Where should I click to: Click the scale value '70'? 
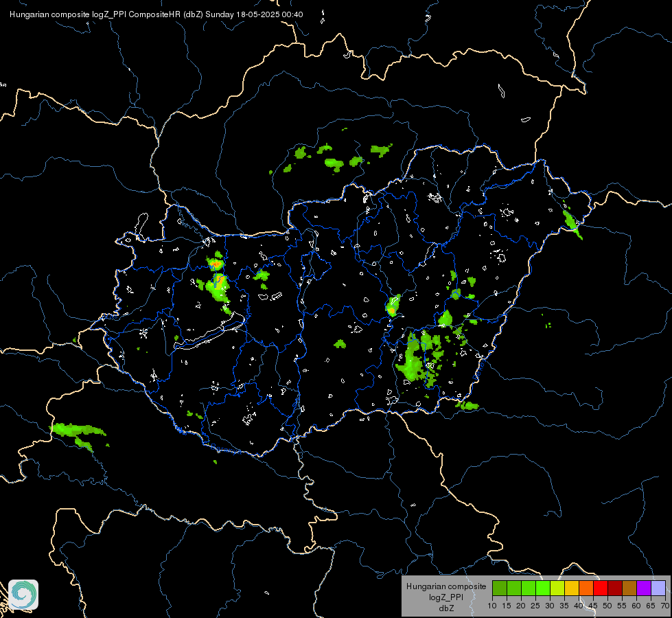pos(665,606)
